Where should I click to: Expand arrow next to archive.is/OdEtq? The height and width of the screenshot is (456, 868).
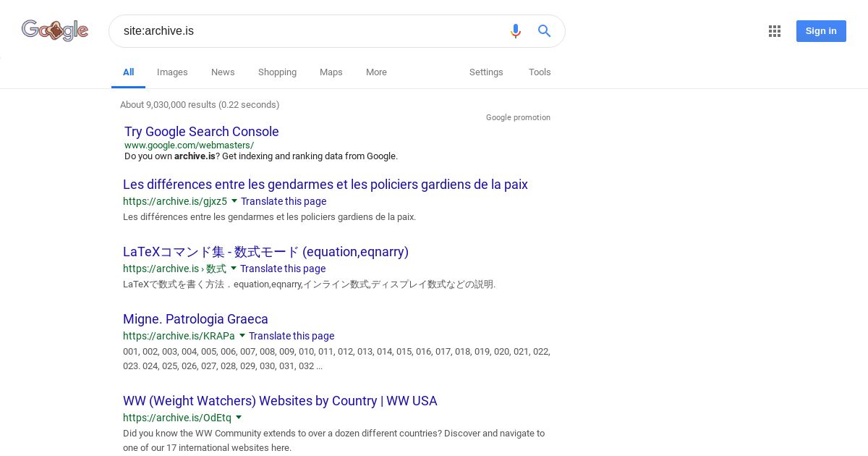pyautogui.click(x=239, y=418)
